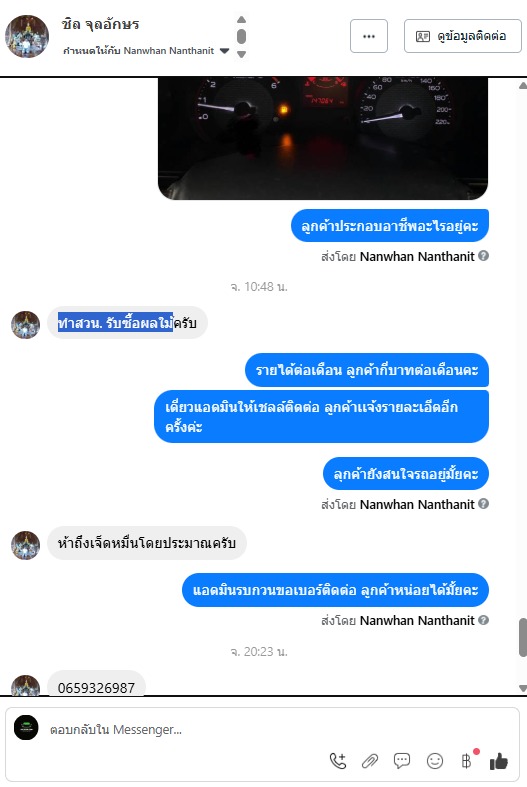527x787 pixels.
Task: Click the reply in Messenger text field
Action: coord(262,729)
